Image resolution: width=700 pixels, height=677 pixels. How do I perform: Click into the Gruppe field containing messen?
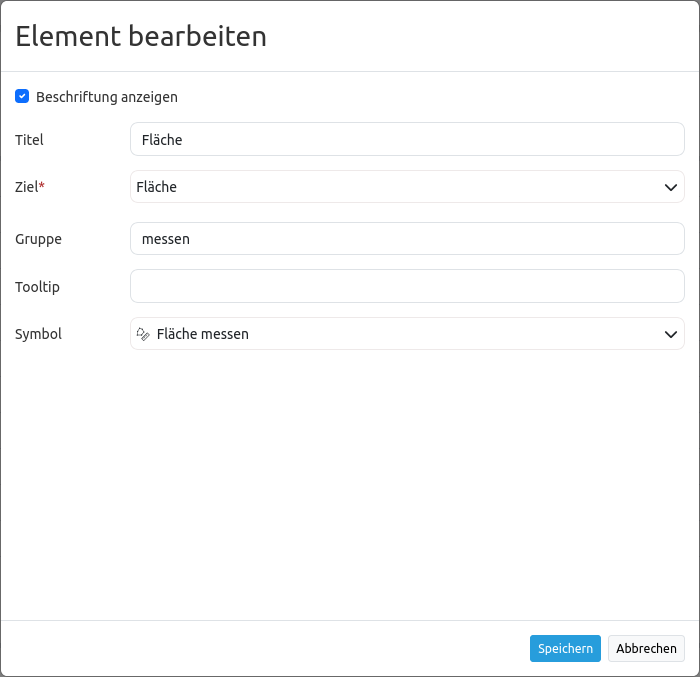click(407, 238)
